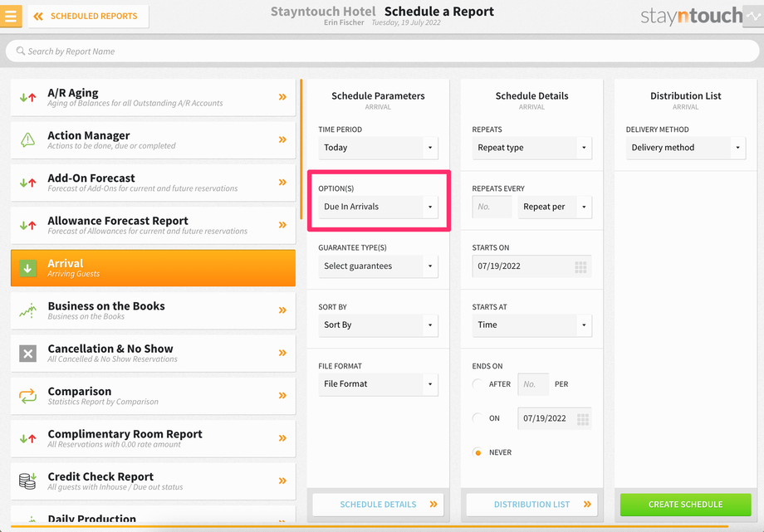
Task: Click the Ends On After number field
Action: (533, 384)
